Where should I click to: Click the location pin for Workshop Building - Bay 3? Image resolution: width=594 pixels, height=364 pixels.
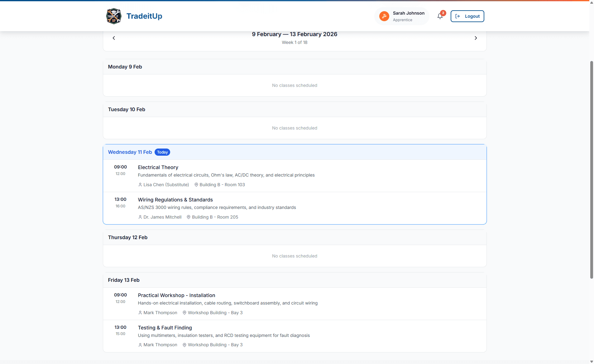184,313
